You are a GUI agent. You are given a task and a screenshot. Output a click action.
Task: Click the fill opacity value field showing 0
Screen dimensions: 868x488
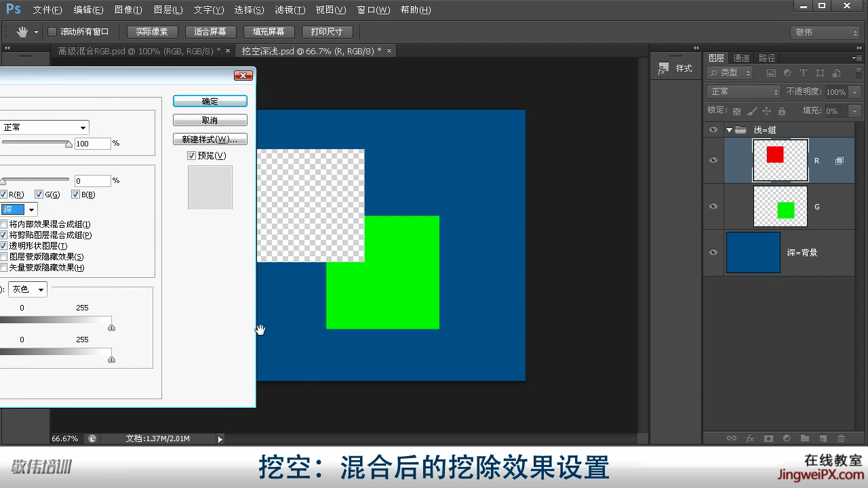[x=92, y=181]
